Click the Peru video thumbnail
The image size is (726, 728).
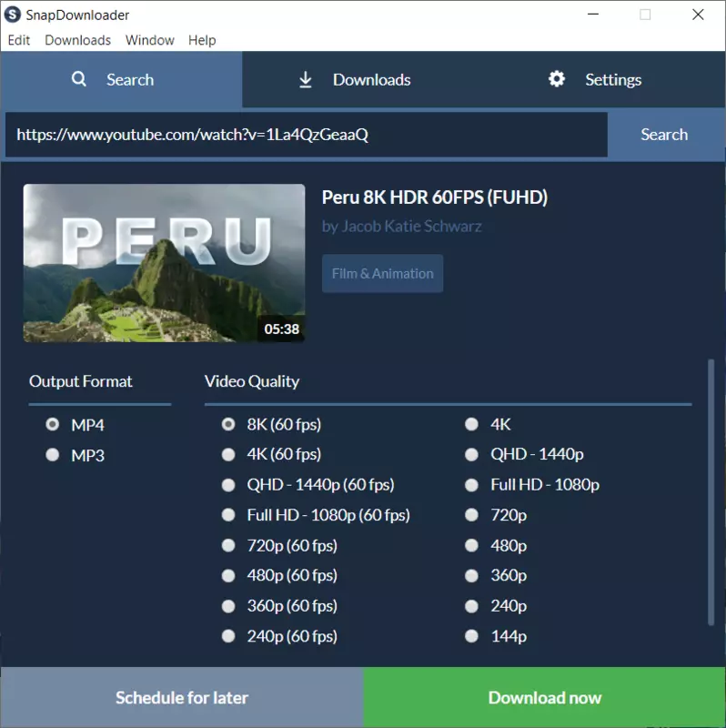click(165, 263)
